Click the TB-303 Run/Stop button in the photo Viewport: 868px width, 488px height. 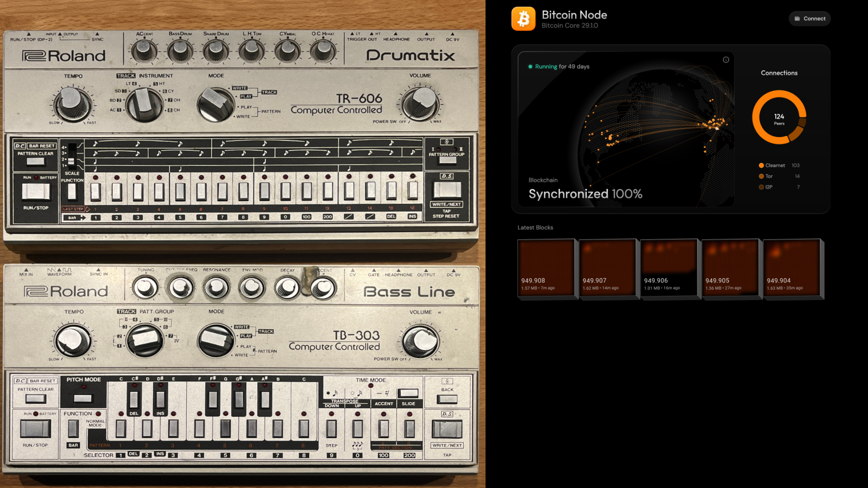pyautogui.click(x=35, y=428)
